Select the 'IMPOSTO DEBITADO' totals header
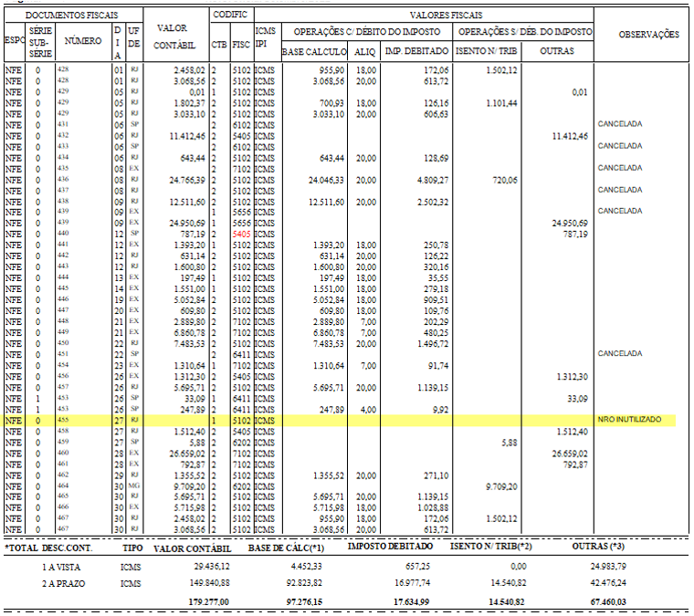 (x=390, y=547)
